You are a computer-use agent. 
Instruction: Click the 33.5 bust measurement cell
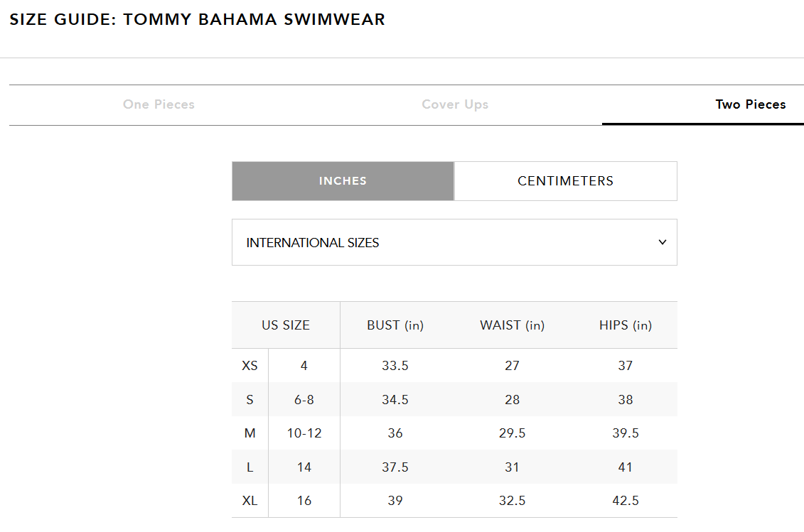[x=395, y=366]
